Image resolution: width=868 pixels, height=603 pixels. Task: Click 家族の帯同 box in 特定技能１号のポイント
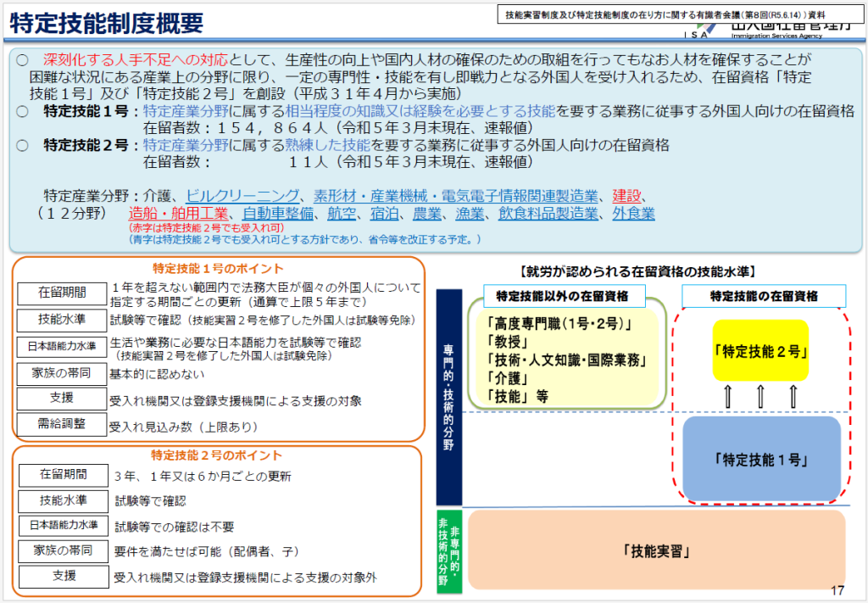[62, 374]
